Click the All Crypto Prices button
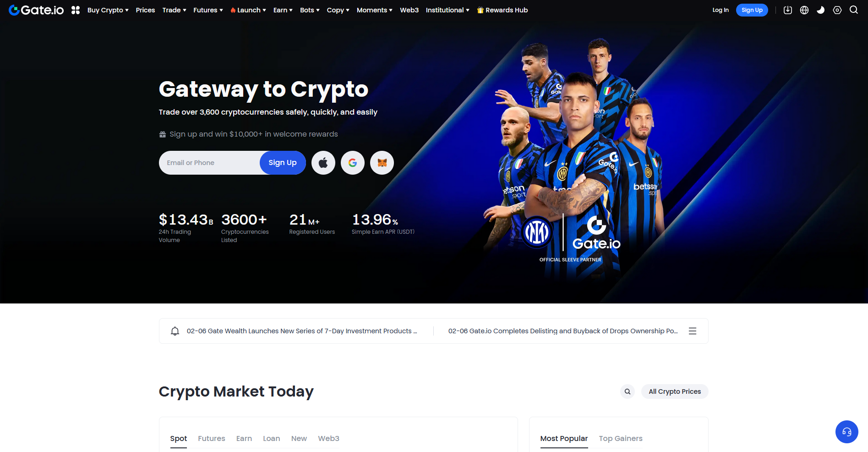 click(x=675, y=391)
